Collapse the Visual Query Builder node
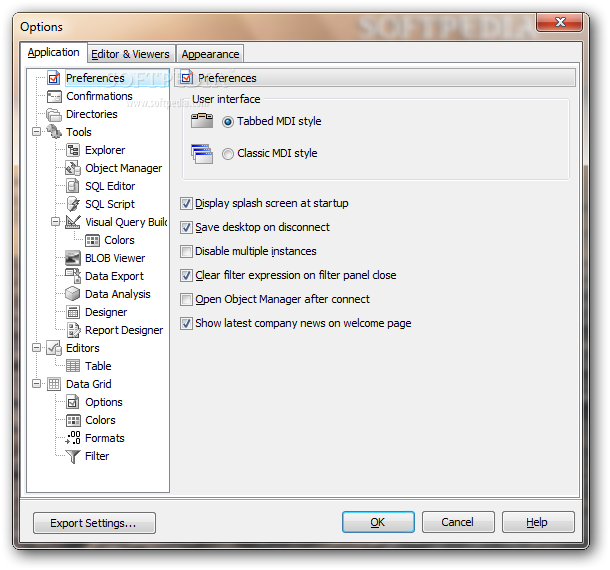Image resolution: width=610 pixels, height=570 pixels. point(56,222)
